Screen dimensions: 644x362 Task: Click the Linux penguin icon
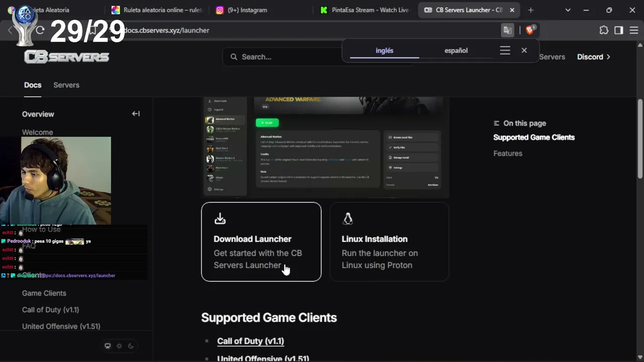[x=348, y=219]
